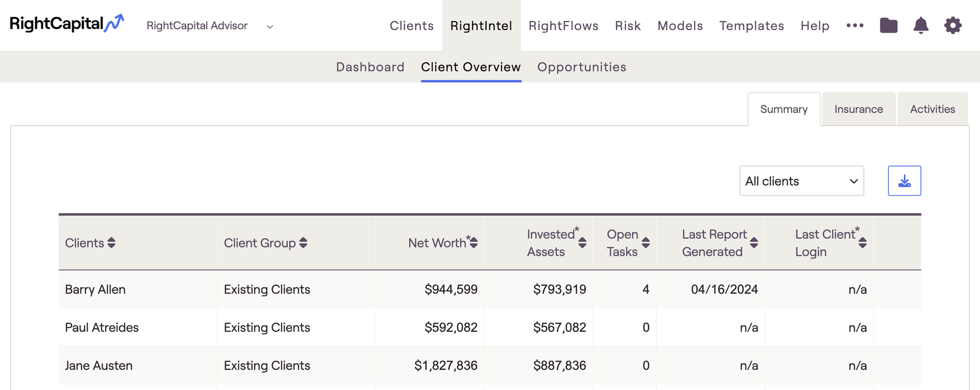This screenshot has height=390, width=980.
Task: Click net worth value $592,082
Action: point(451,327)
